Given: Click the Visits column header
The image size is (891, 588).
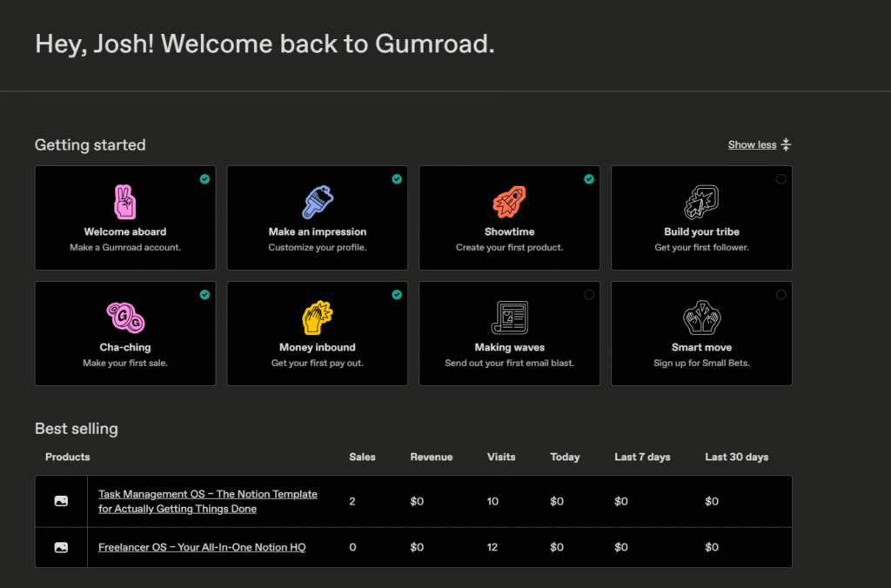Looking at the screenshot, I should point(501,457).
